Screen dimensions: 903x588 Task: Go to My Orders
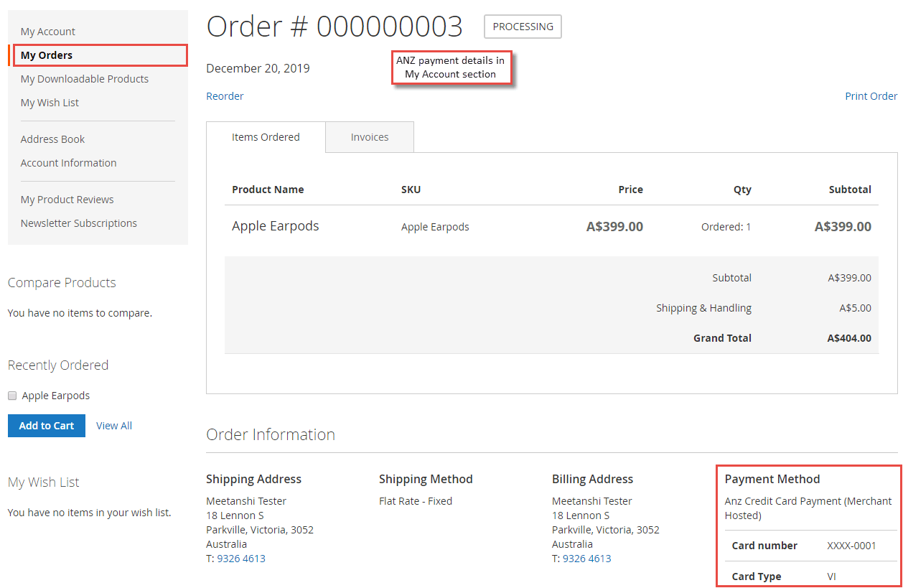coord(46,55)
